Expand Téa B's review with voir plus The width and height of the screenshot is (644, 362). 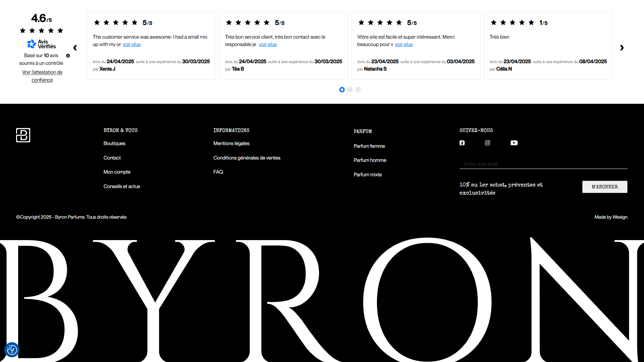pos(267,44)
